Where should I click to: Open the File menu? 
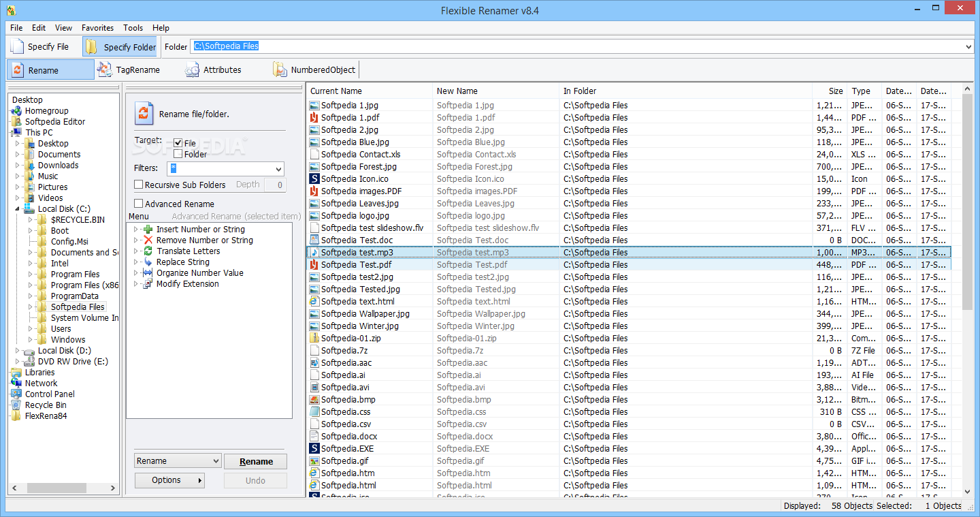click(x=16, y=28)
